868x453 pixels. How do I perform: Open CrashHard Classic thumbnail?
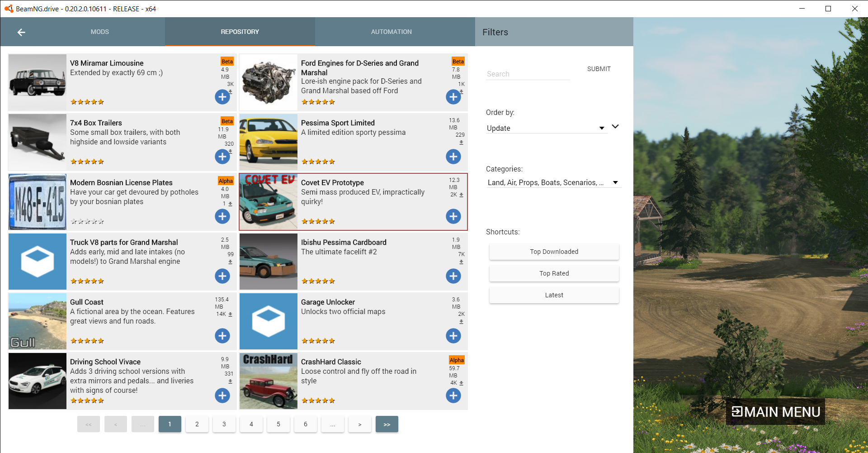click(x=269, y=381)
